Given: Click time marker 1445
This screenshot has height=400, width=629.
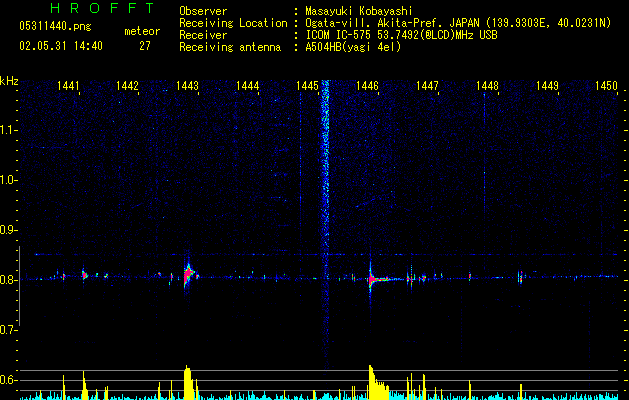Looking at the screenshot, I should 307,86.
